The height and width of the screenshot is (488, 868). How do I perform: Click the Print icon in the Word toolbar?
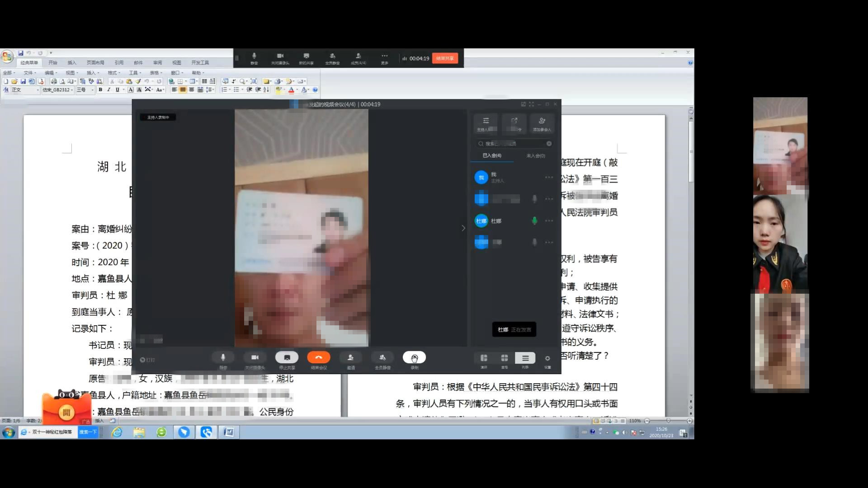coord(54,81)
